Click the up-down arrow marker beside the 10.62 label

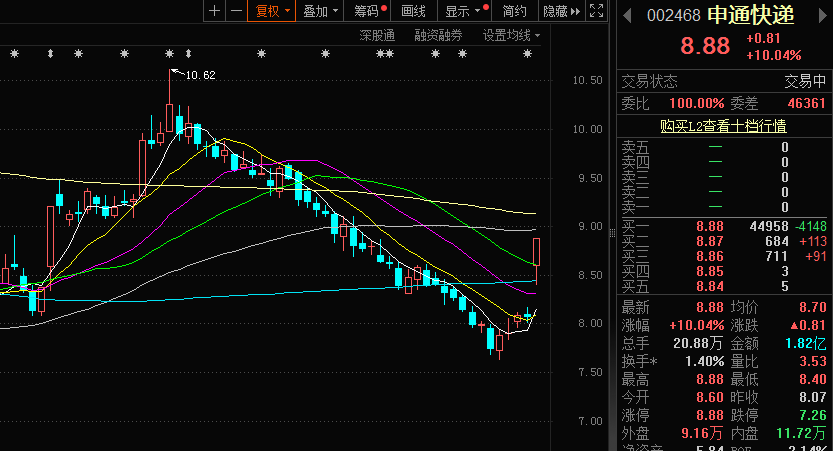188,54
